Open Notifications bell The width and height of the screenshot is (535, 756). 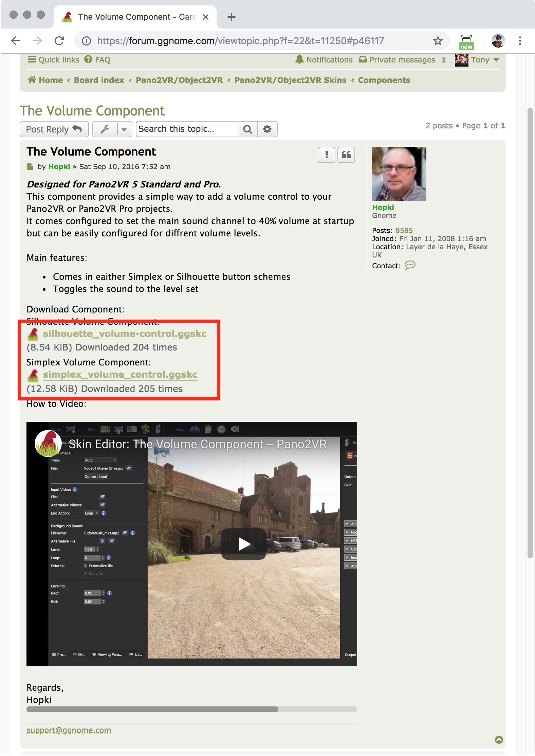(x=324, y=60)
